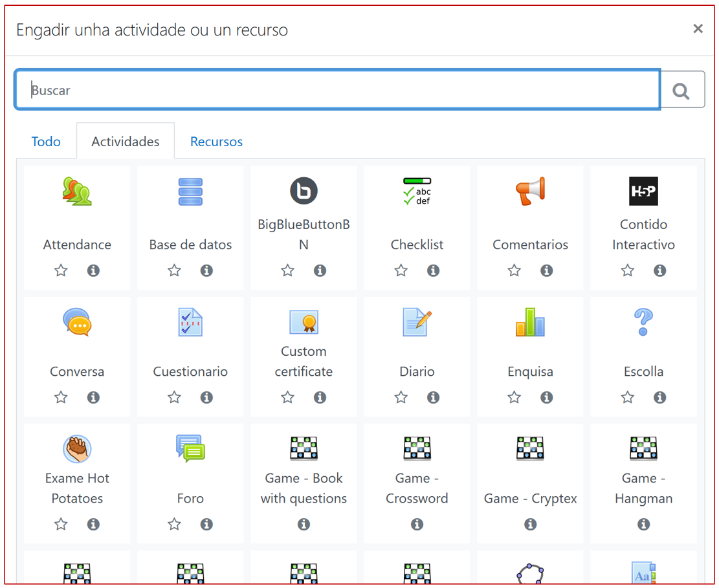This screenshot has height=588, width=719.
Task: Choose the BigBlueButtonBN activity icon
Action: [x=304, y=191]
